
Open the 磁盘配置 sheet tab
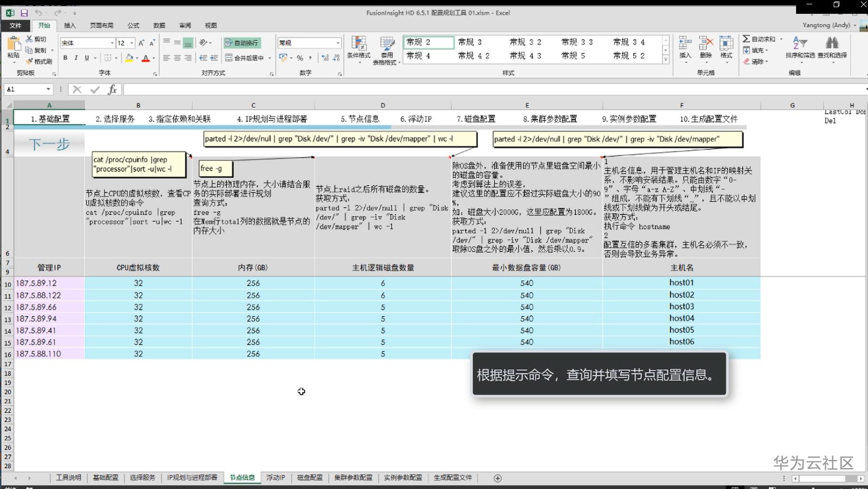pyautogui.click(x=310, y=478)
